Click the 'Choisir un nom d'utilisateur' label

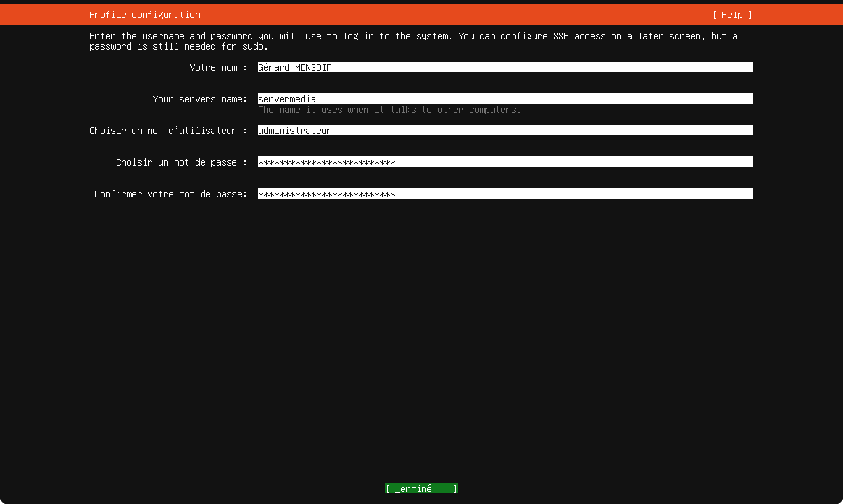coord(168,131)
